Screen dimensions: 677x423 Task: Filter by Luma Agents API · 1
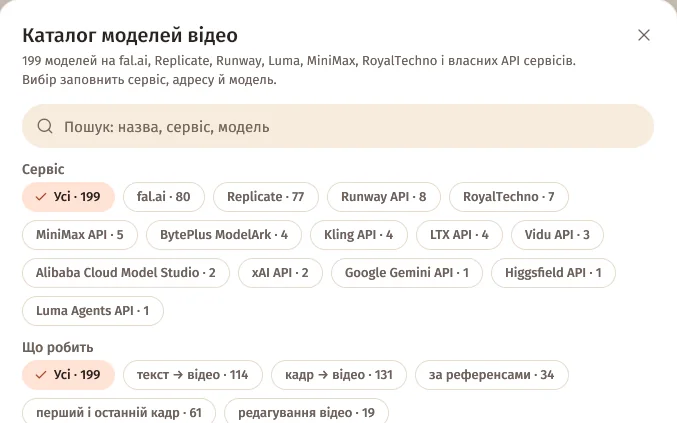click(x=93, y=311)
